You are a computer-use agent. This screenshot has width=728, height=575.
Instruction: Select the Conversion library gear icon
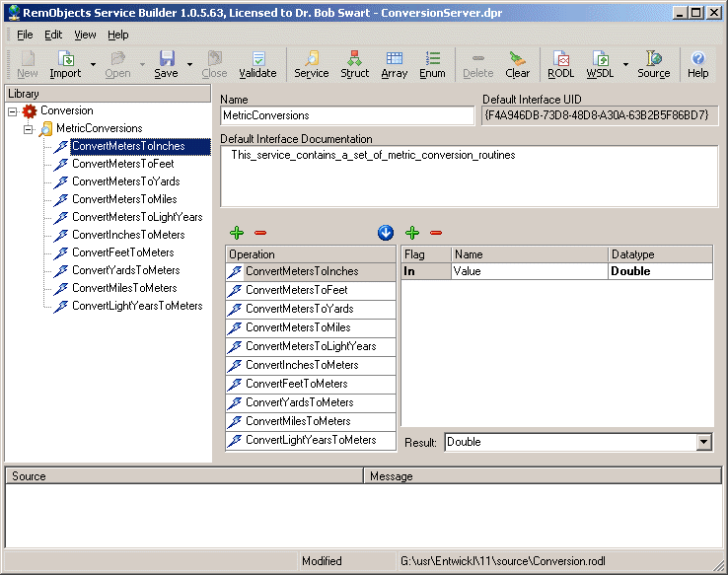pos(30,110)
